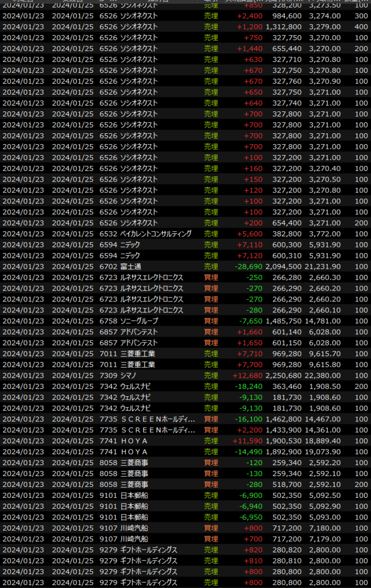This screenshot has height=588, width=371.
Task: Click the -28,690 loss value
Action: pos(247,266)
